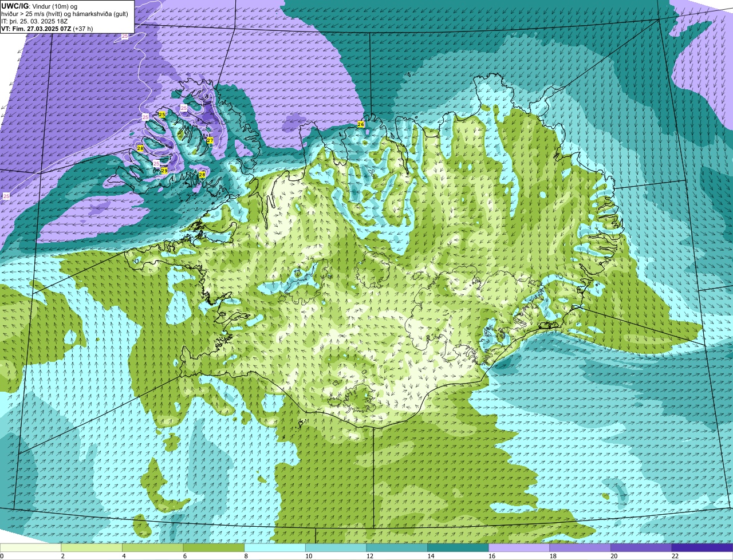Click the legend scale value 8
The image size is (733, 560).
246,556
